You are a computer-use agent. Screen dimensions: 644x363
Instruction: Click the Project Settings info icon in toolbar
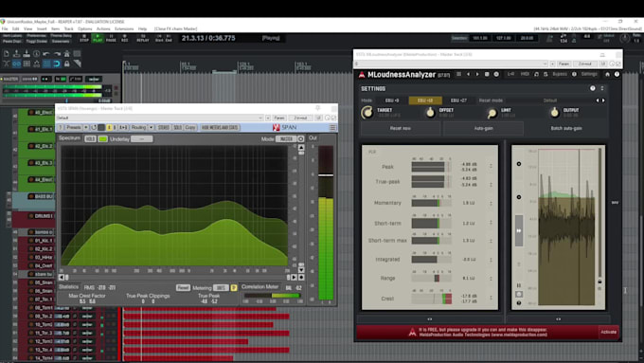click(37, 54)
